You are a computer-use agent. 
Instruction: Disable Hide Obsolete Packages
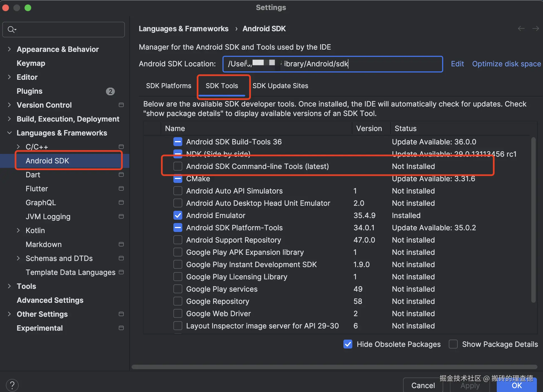348,344
